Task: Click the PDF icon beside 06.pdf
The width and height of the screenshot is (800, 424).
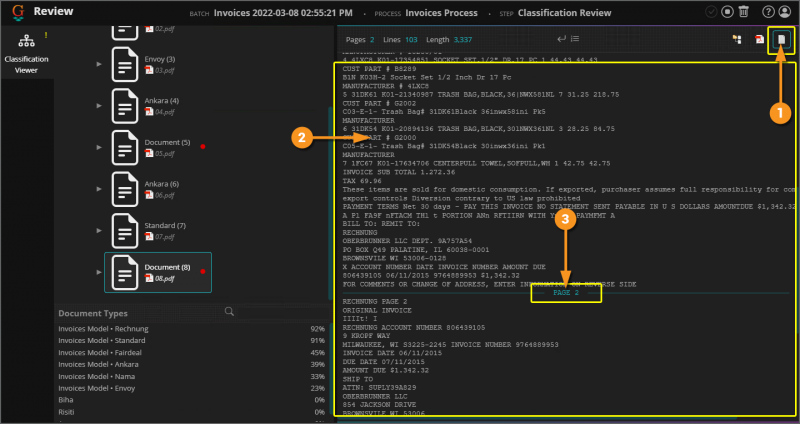Action: [x=149, y=195]
